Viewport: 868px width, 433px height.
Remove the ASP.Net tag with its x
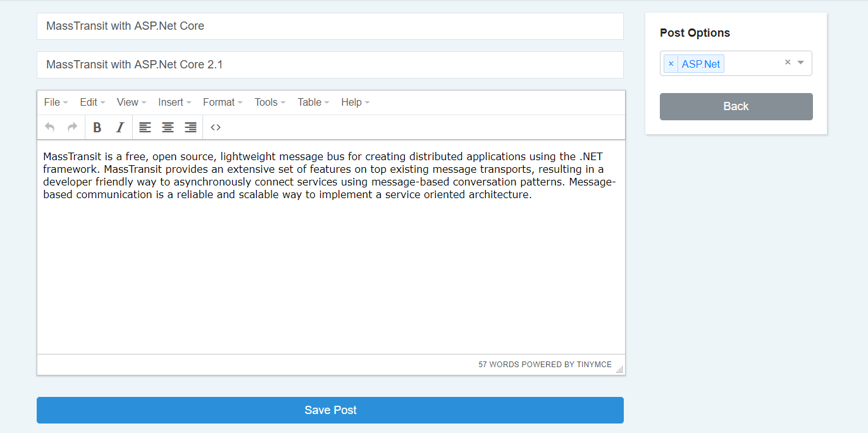click(x=671, y=64)
